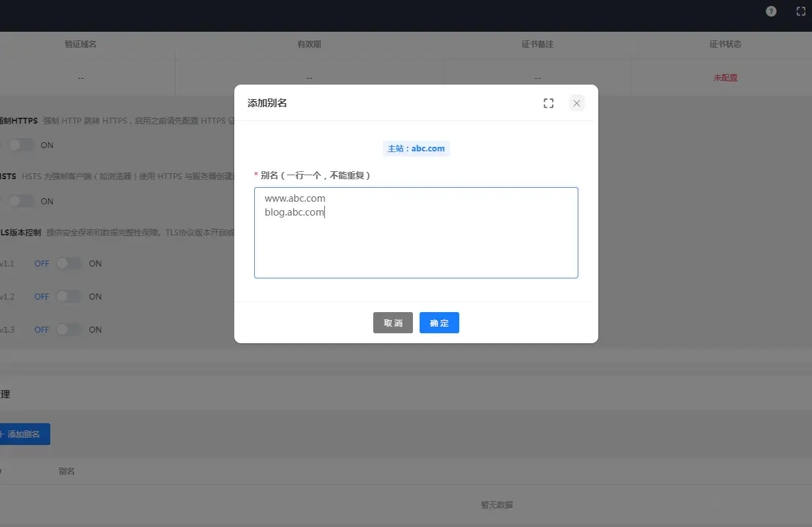
Task: Enable the TLS v1.2 switch
Action: (x=69, y=296)
